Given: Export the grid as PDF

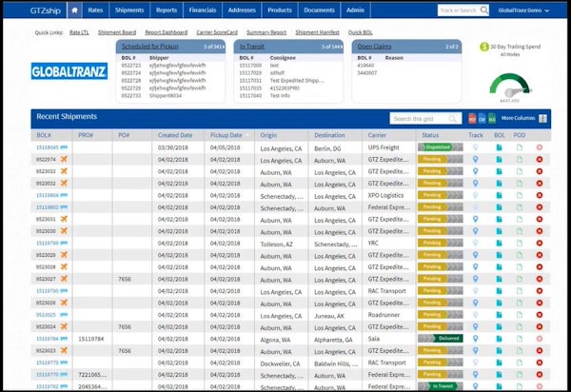Looking at the screenshot, I should pos(472,119).
